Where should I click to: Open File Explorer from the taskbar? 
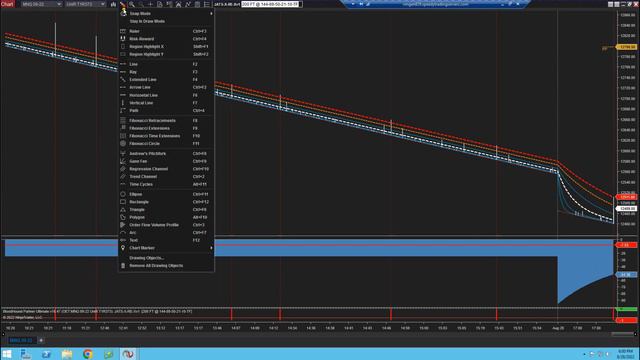(x=67, y=354)
